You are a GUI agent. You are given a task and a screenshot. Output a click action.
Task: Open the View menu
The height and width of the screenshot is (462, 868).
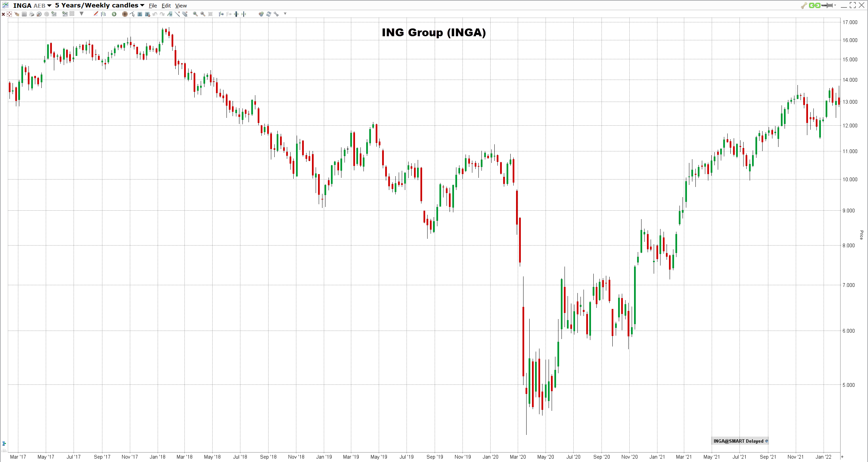(181, 6)
